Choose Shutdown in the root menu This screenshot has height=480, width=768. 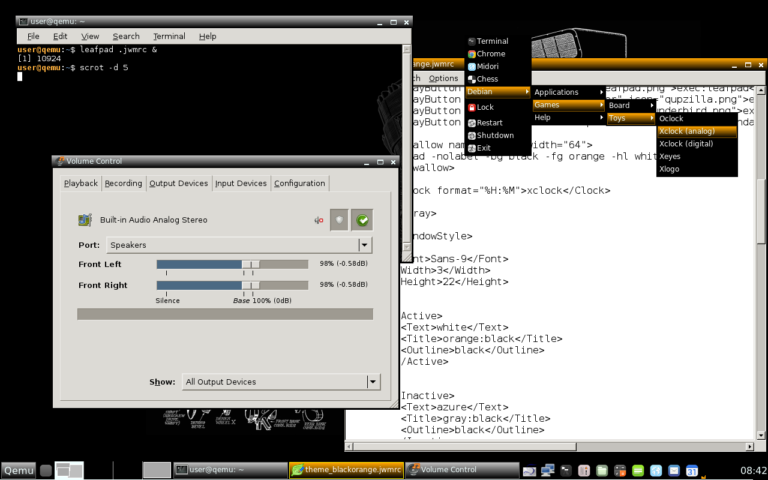pyautogui.click(x=495, y=135)
